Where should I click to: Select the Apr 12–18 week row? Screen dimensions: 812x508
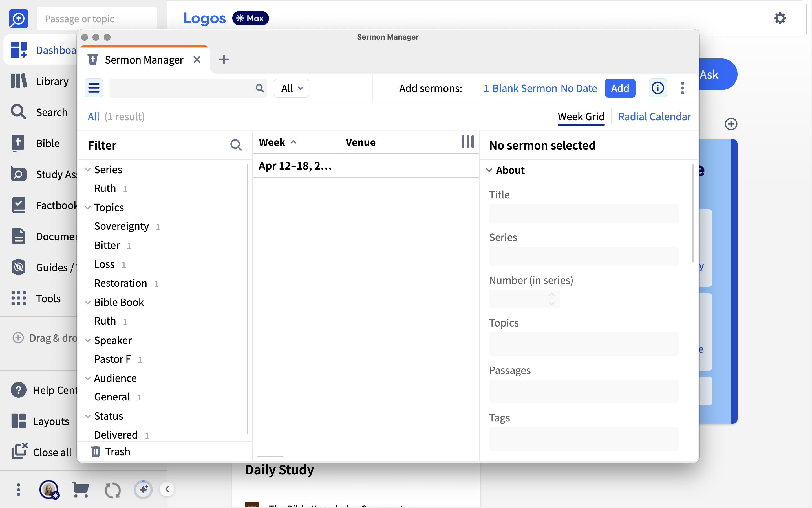(365, 166)
